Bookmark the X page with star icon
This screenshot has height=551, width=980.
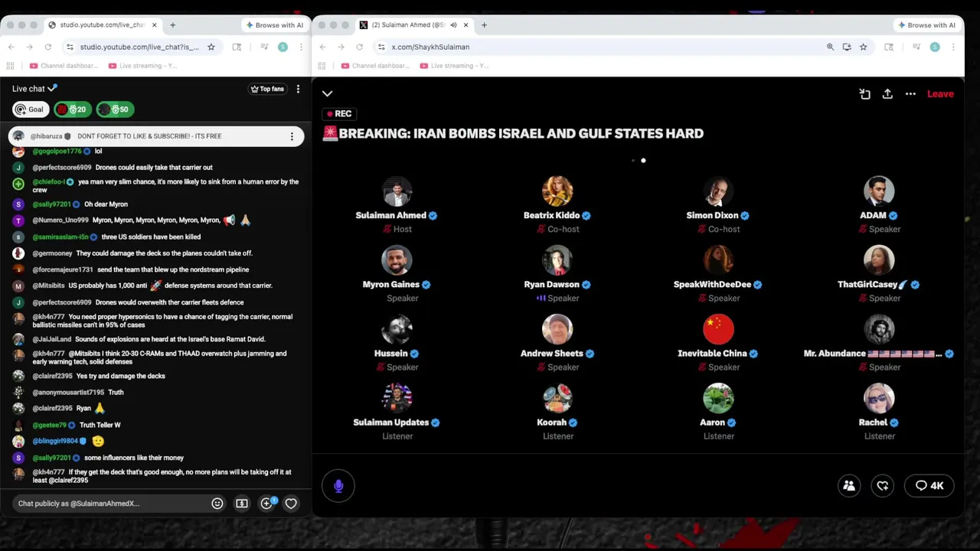click(x=863, y=47)
